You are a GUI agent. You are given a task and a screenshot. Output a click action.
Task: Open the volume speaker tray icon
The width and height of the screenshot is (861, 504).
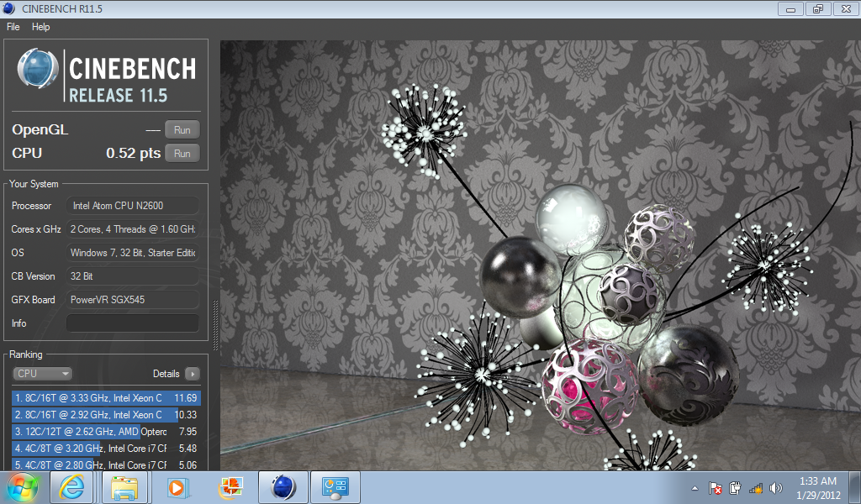tap(776, 487)
